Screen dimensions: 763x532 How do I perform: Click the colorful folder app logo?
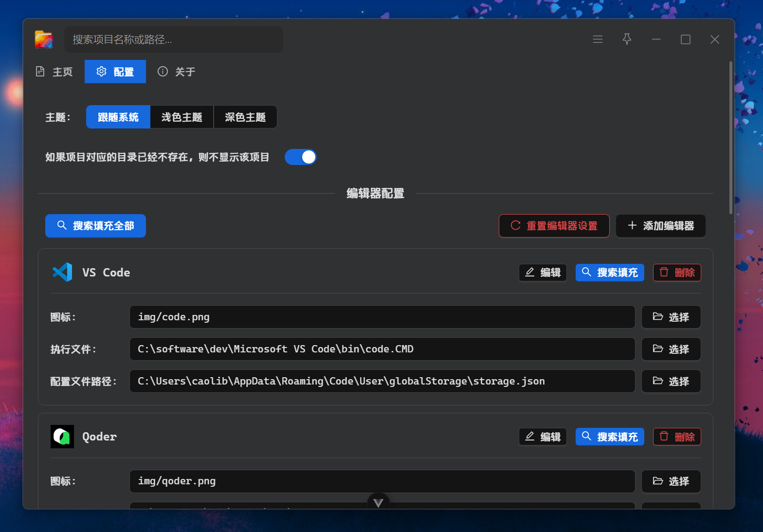(x=44, y=39)
